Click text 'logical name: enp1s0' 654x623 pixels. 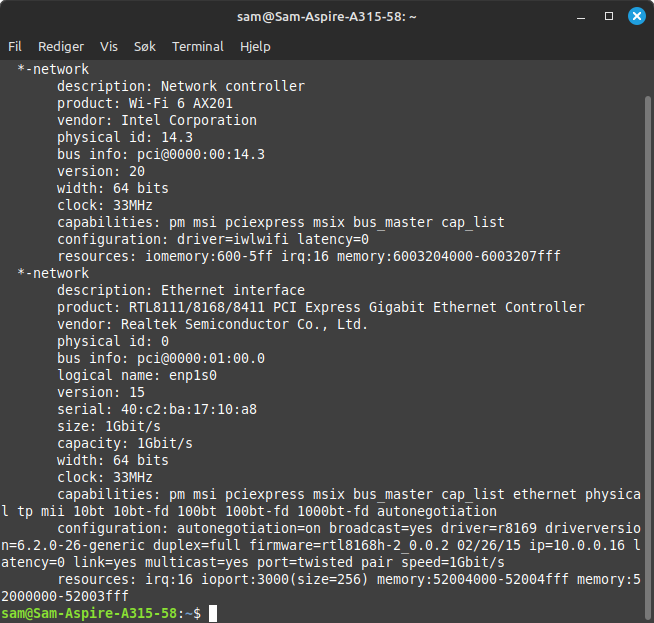click(x=137, y=375)
